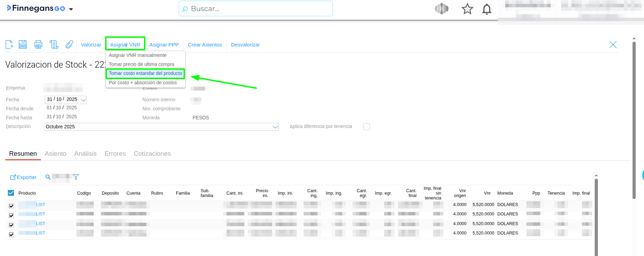Open the Fecha date picker dropdown

(83, 100)
